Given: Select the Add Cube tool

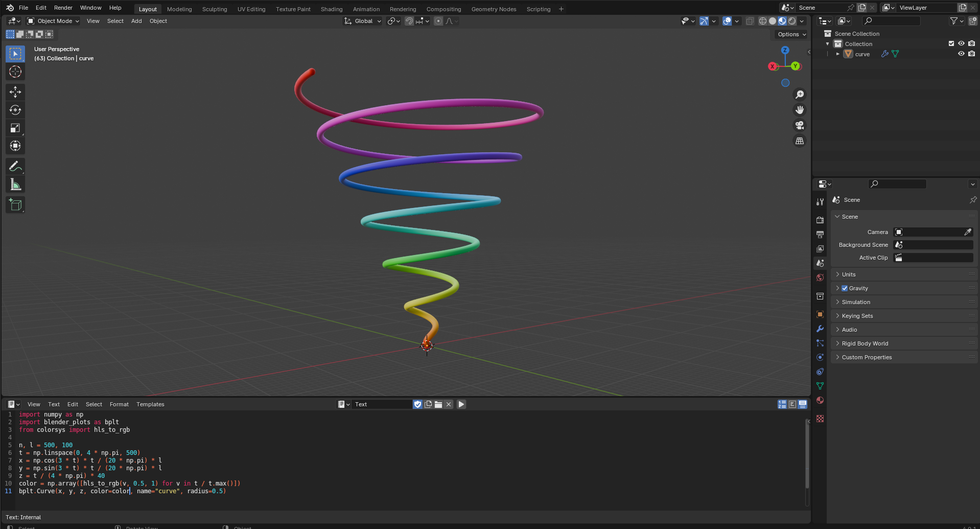Looking at the screenshot, I should (x=15, y=205).
